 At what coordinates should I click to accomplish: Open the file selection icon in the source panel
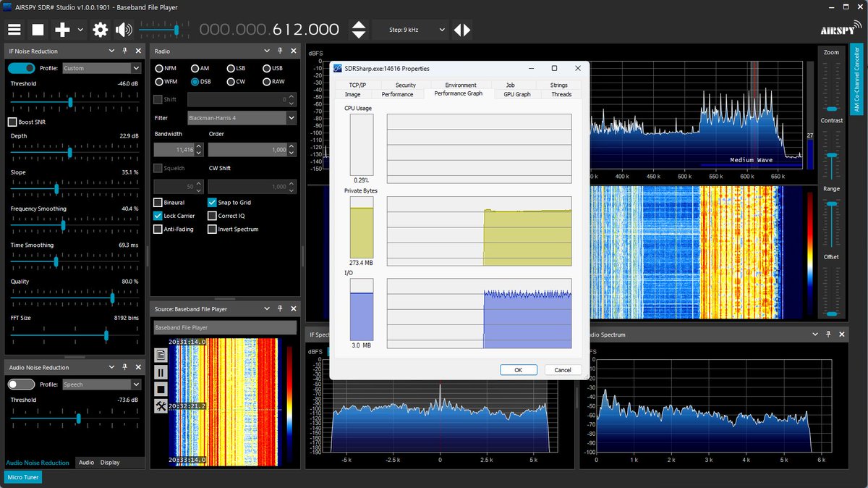tap(161, 354)
